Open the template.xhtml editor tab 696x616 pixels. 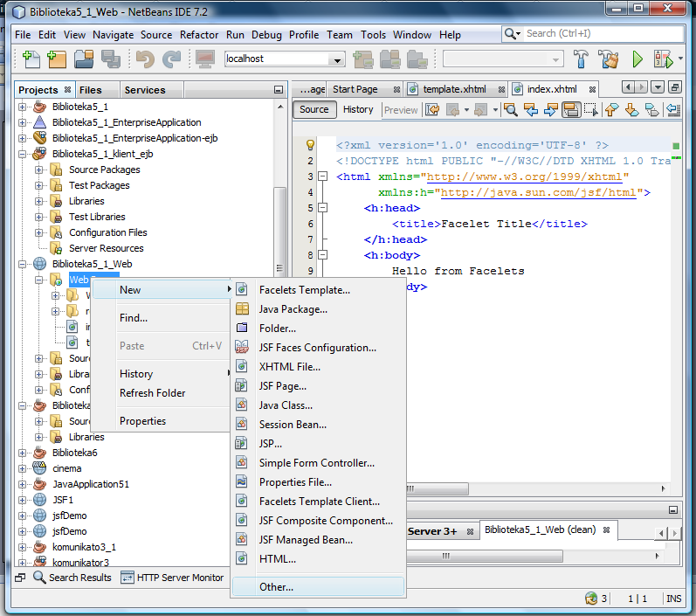tap(454, 89)
